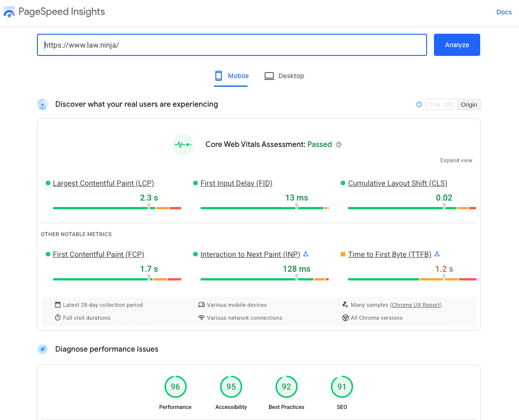Click the experimental flask icon beside INP
This screenshot has height=420, width=519.
[x=306, y=254]
